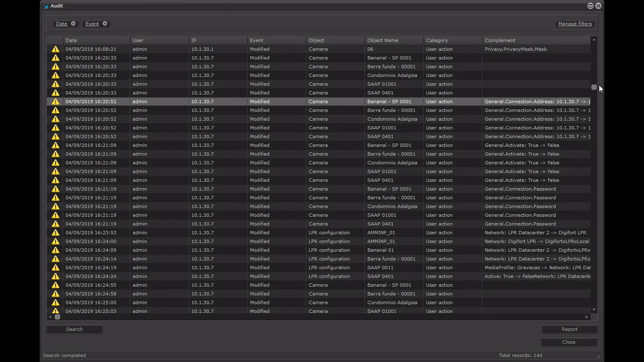
Task: Select complement starting 'Active: True -> False'
Action: [537, 276]
